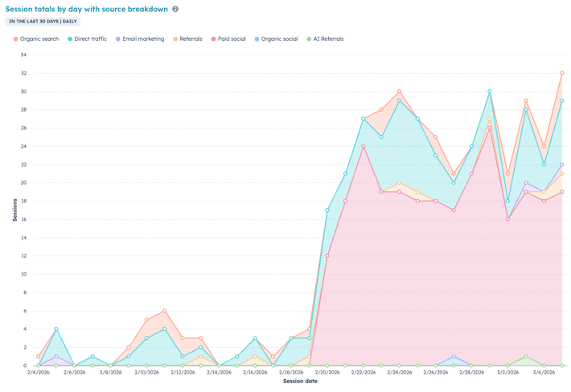Click the 2/20/2026 x-axis date label
The height and width of the screenshot is (392, 571).
click(x=327, y=373)
